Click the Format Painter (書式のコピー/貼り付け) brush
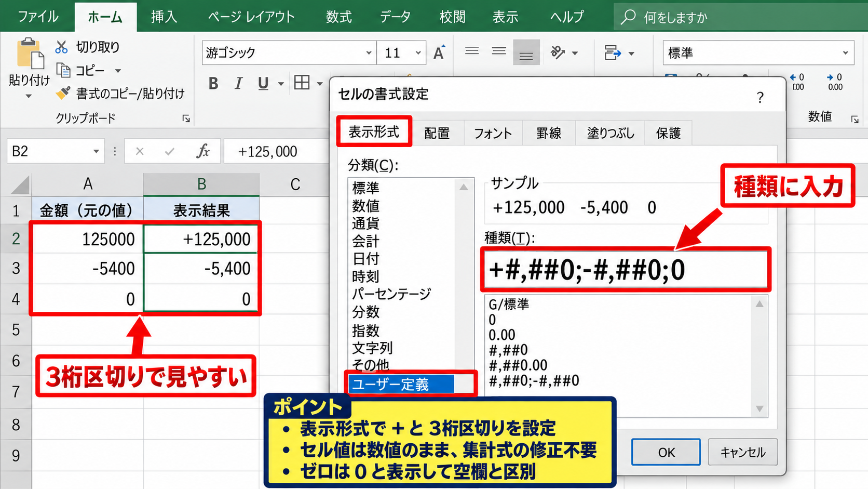Image resolution: width=868 pixels, height=489 pixels. [x=63, y=93]
